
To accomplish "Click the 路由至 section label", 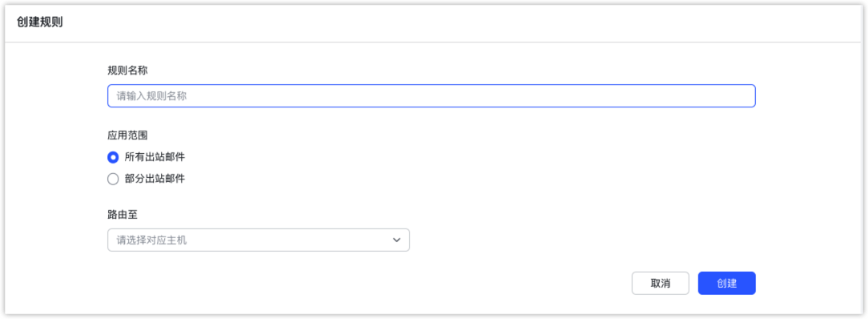I will click(123, 215).
